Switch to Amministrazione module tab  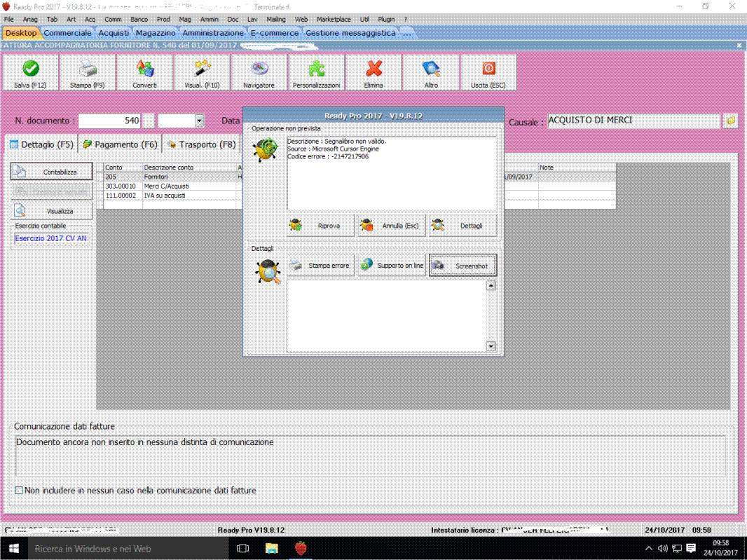click(213, 33)
